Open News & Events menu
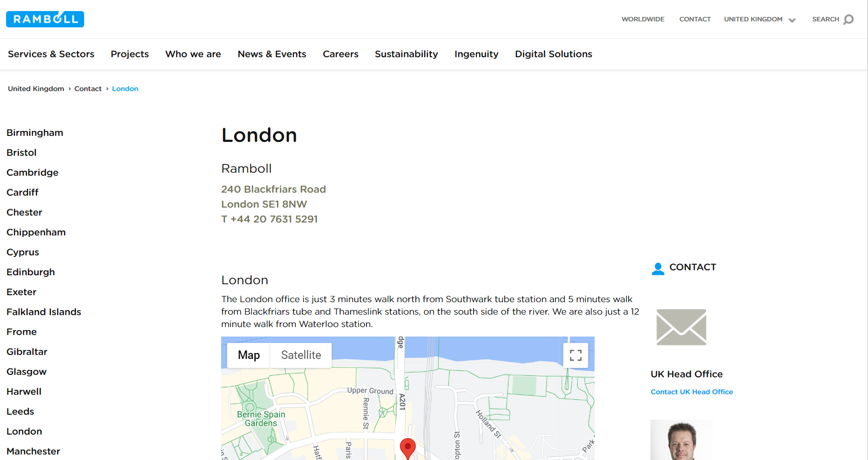 point(272,54)
